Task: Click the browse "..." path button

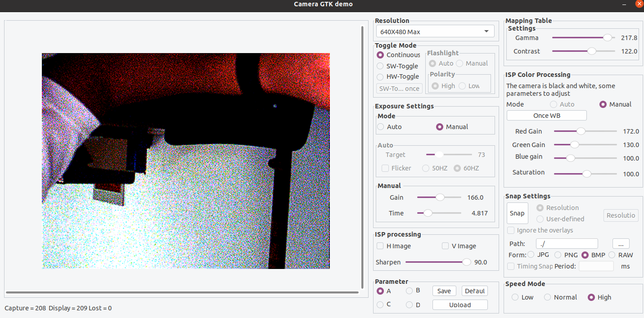Action: [x=621, y=244]
